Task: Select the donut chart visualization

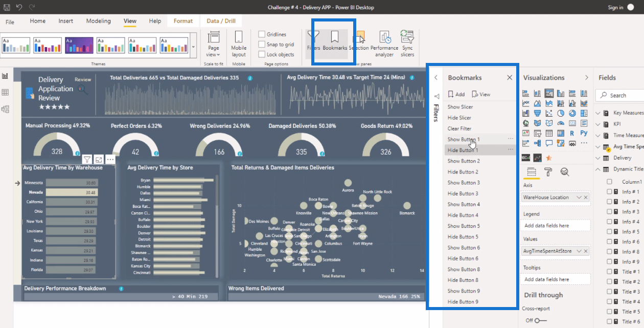Action: point(572,113)
